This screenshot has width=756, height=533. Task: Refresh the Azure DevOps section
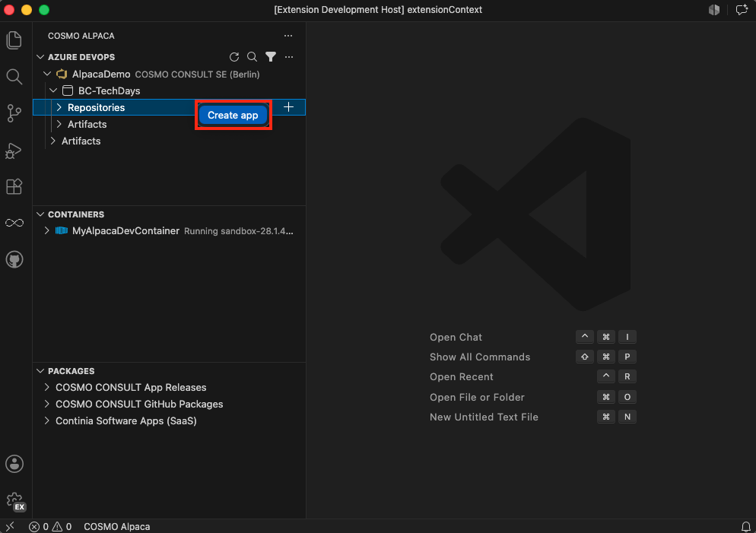coord(234,57)
